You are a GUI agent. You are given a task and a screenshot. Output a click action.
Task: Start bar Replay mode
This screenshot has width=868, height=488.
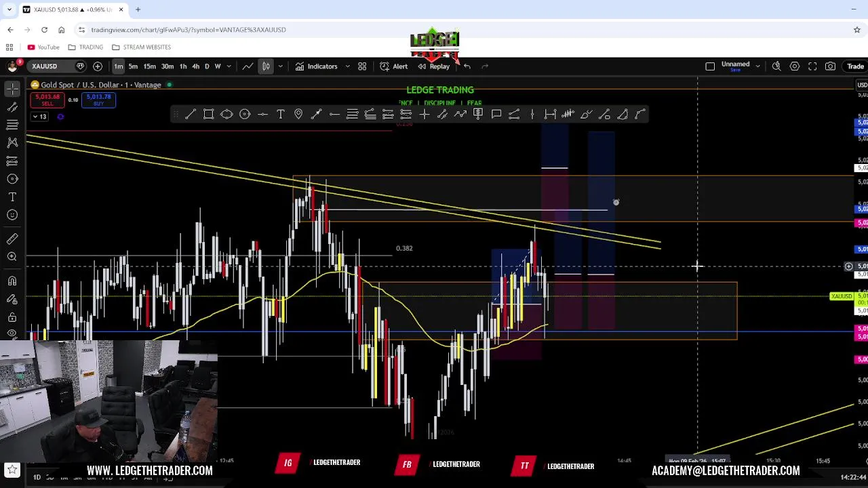[x=434, y=66]
